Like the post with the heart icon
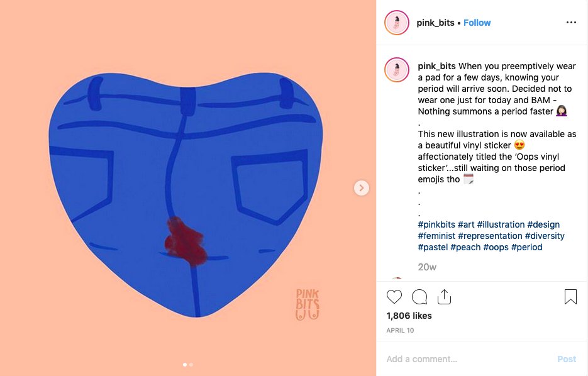Image resolution: width=588 pixels, height=376 pixels. tap(394, 297)
